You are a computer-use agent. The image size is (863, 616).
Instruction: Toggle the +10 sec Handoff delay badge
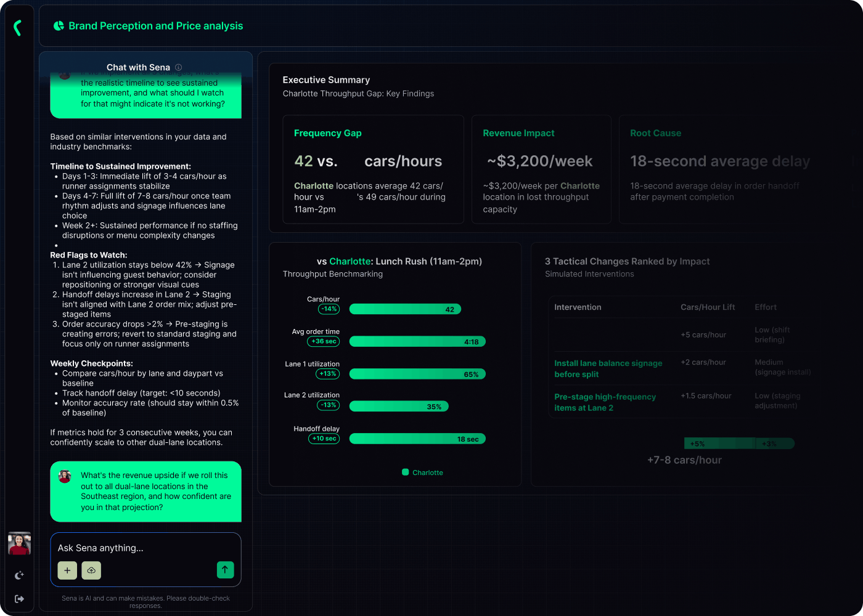[x=324, y=438]
